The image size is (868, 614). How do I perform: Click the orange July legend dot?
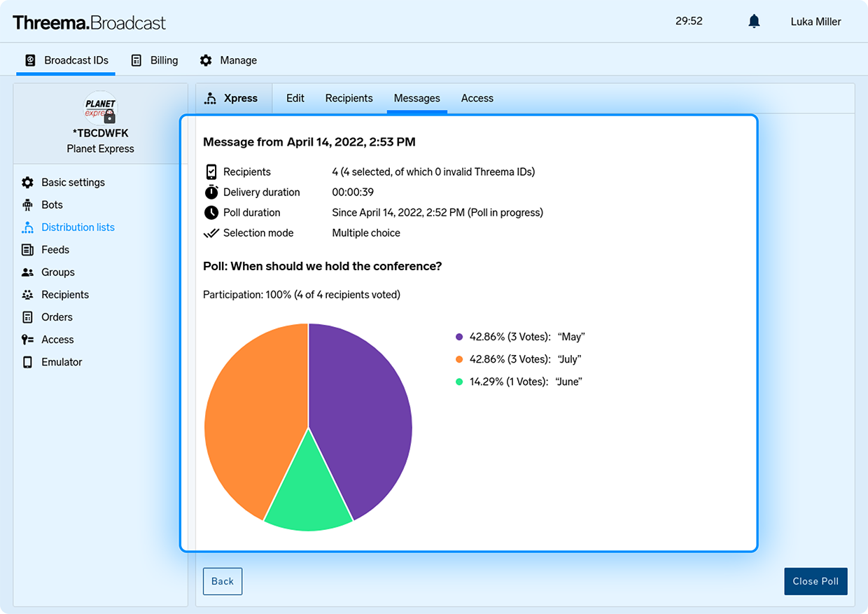click(x=459, y=359)
